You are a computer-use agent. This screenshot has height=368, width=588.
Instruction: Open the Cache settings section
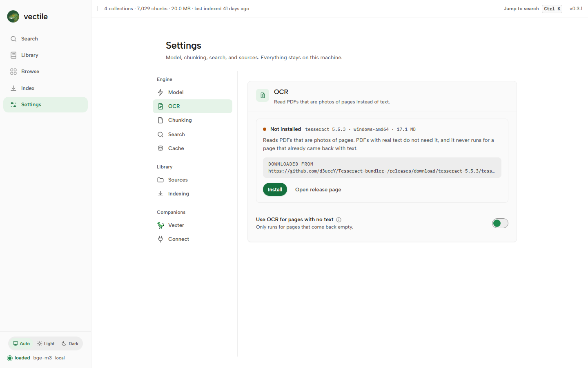pyautogui.click(x=192, y=148)
